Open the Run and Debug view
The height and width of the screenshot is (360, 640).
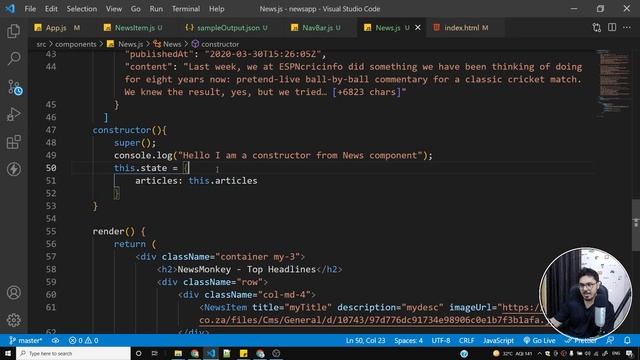pyautogui.click(x=13, y=114)
